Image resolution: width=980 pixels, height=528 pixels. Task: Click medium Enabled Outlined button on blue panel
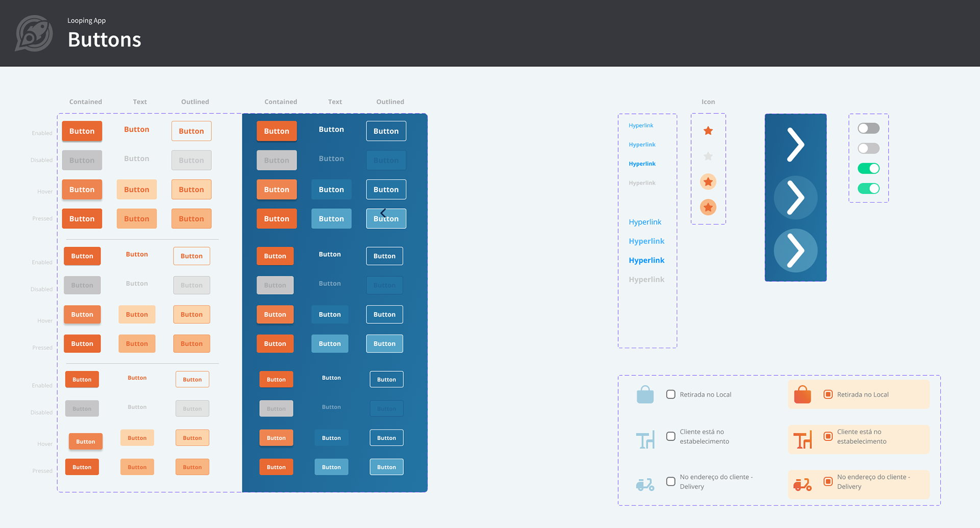tap(384, 256)
